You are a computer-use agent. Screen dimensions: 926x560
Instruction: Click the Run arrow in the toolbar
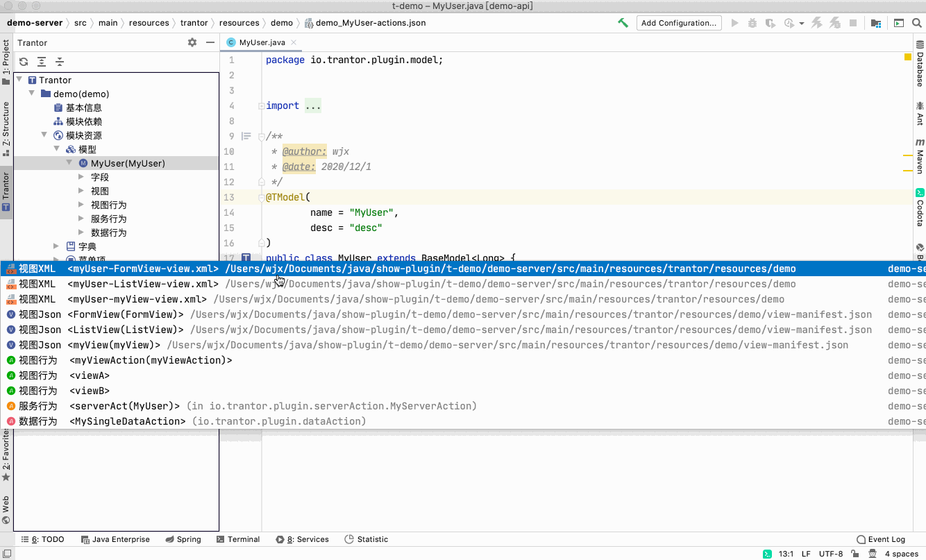tap(734, 23)
